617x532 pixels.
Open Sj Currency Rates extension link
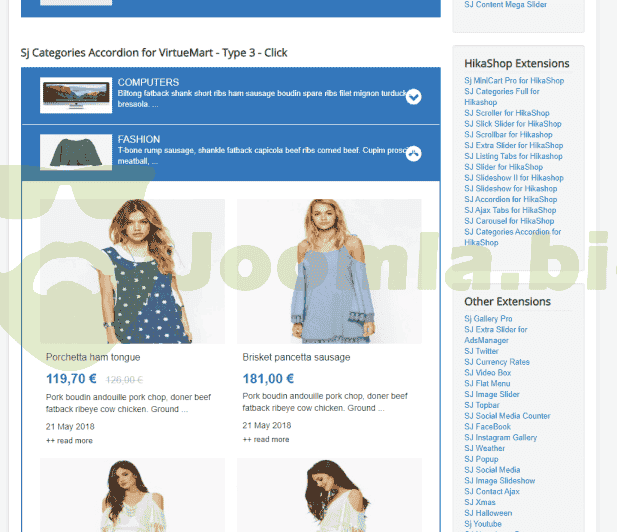click(x=497, y=362)
